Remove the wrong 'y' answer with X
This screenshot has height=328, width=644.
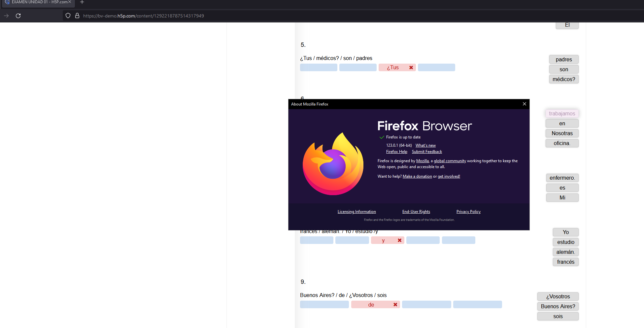(x=399, y=240)
